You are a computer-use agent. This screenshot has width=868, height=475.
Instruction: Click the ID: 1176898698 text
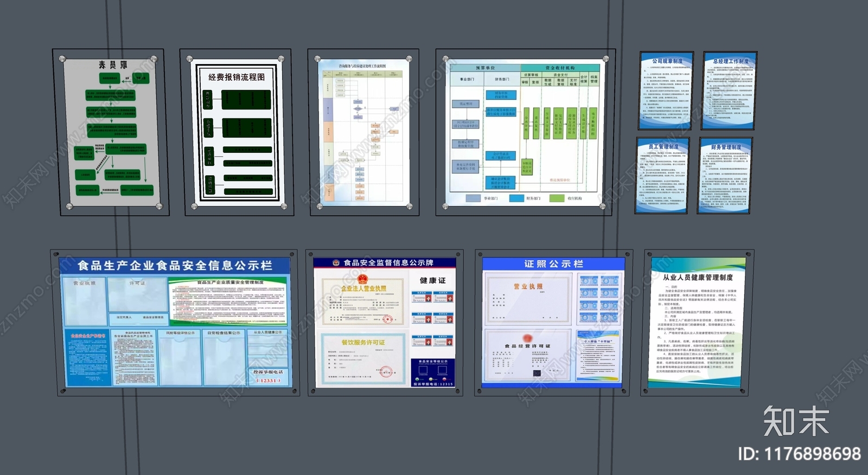799,454
